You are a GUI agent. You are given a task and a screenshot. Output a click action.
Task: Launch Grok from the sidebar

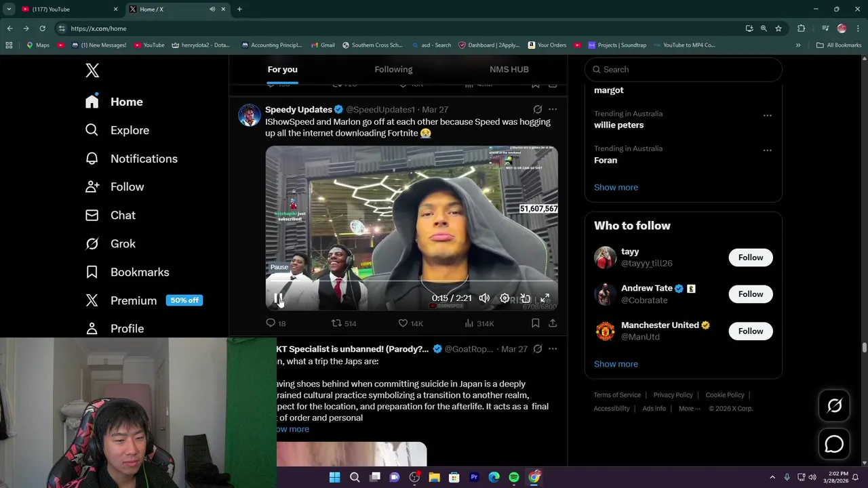[x=111, y=244]
